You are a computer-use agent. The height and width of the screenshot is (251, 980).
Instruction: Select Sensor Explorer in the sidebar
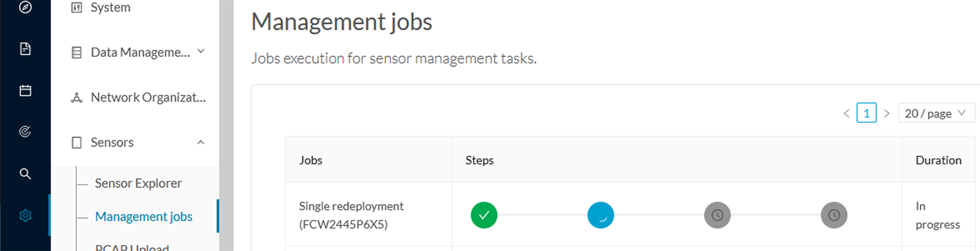click(x=138, y=183)
